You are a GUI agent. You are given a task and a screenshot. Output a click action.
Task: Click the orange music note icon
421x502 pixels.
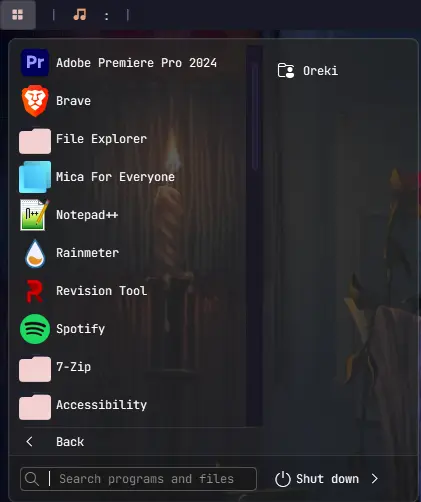[80, 15]
